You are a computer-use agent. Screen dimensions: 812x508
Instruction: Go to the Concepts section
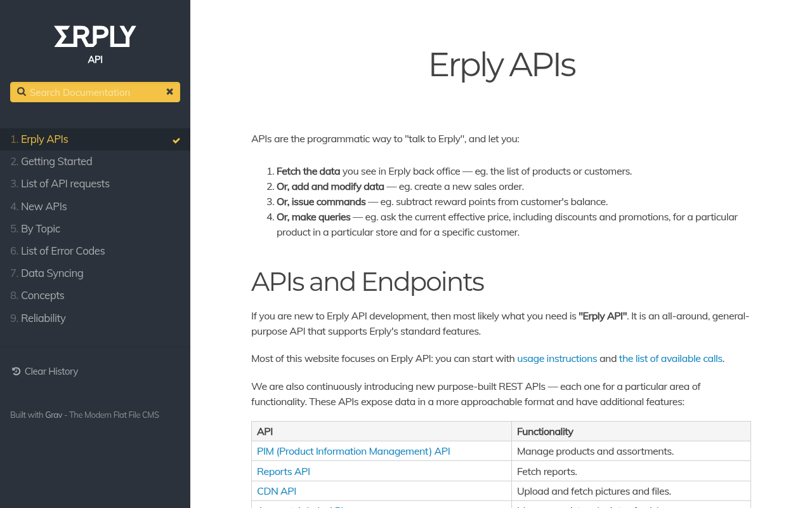pyautogui.click(x=95, y=295)
